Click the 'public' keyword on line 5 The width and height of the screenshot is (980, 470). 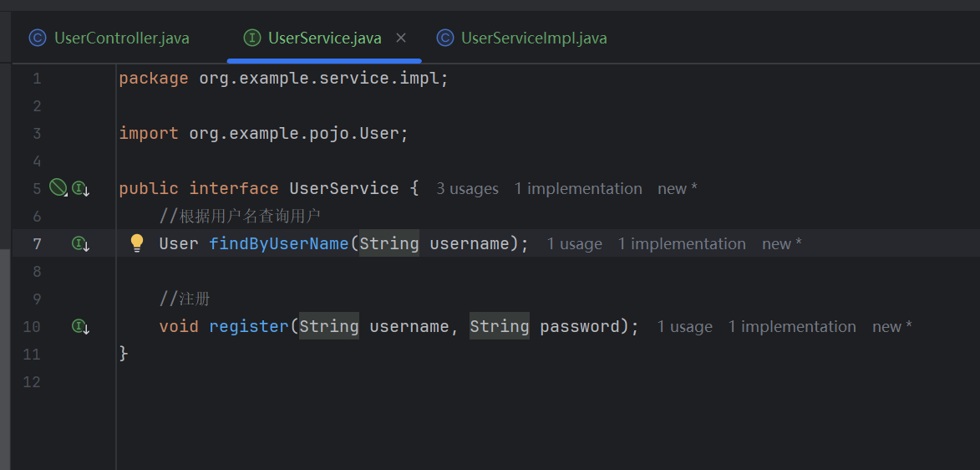[x=149, y=188]
